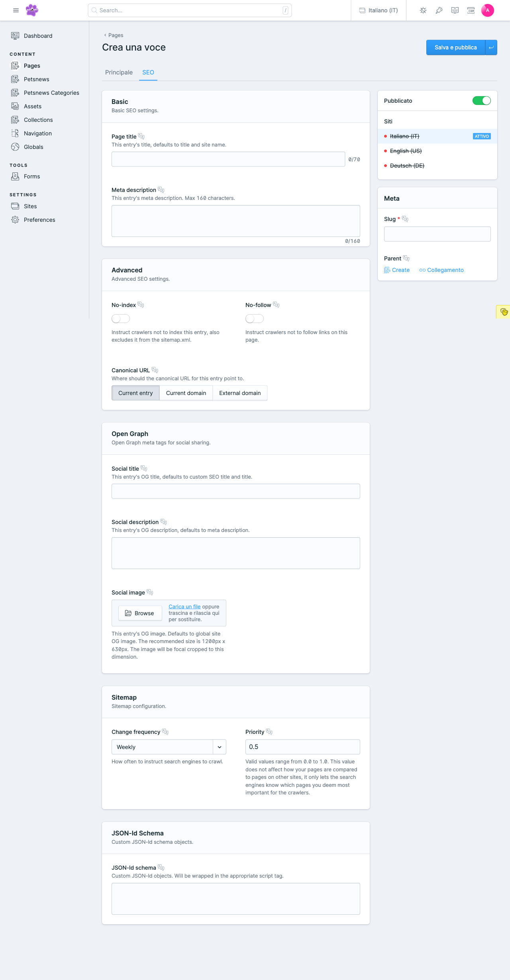Click the JSON-ld schema textarea
This screenshot has width=510, height=980.
click(x=236, y=899)
